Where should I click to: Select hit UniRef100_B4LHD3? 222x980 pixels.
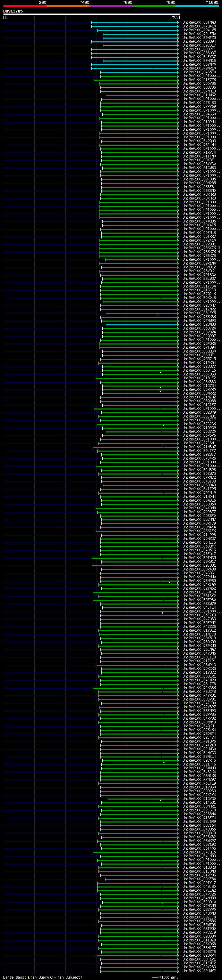pyautogui.click(x=199, y=856)
